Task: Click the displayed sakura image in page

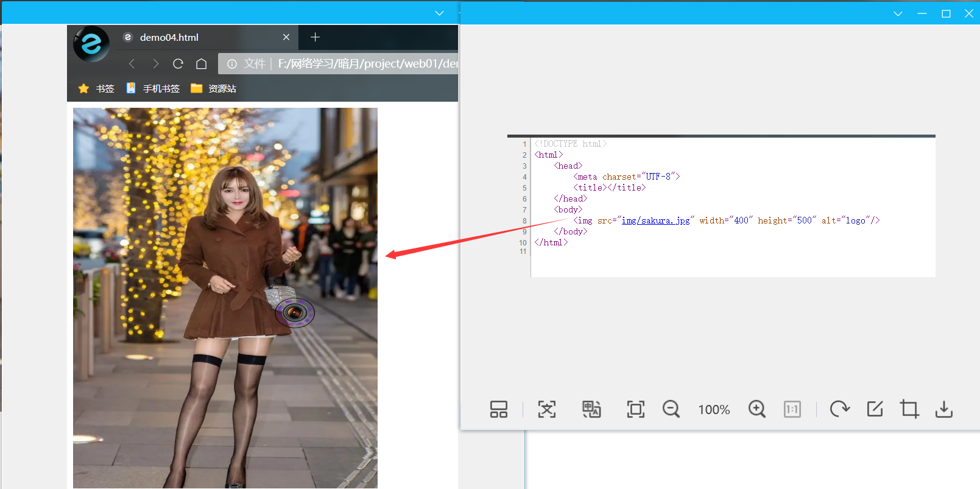Action: pyautogui.click(x=225, y=298)
